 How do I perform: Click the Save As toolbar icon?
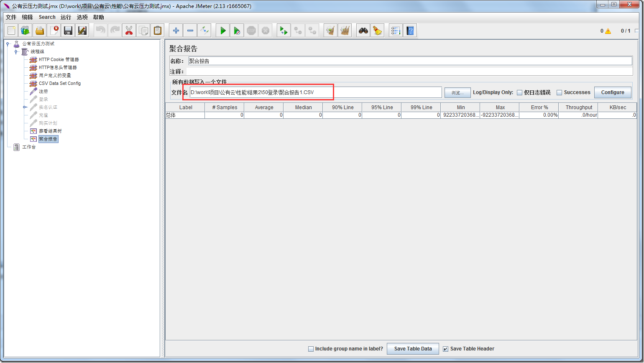click(x=82, y=31)
